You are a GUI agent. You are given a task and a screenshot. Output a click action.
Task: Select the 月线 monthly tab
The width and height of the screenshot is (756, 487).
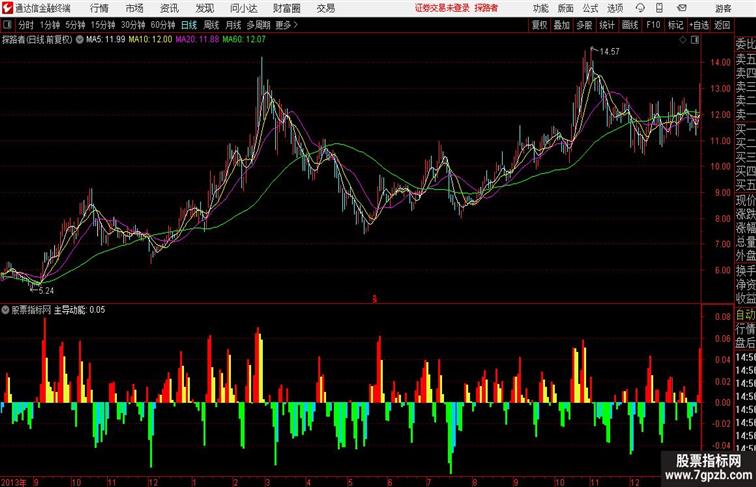233,25
